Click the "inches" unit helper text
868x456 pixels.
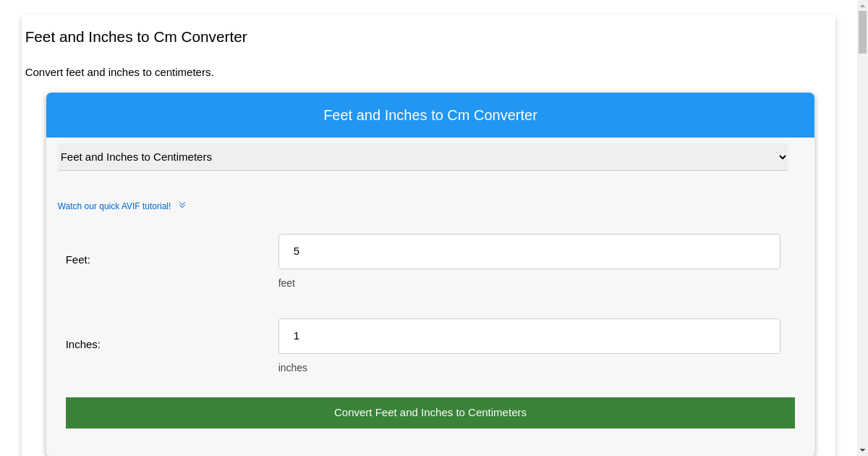[292, 368]
